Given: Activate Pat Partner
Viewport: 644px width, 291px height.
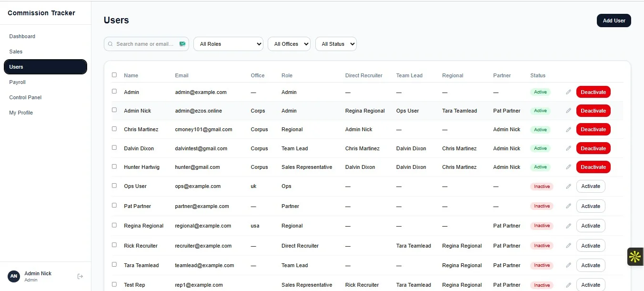Looking at the screenshot, I should click(x=591, y=206).
